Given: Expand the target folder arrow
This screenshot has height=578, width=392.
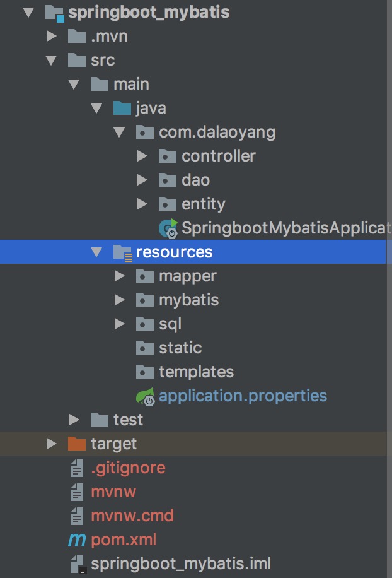Looking at the screenshot, I should point(52,444).
